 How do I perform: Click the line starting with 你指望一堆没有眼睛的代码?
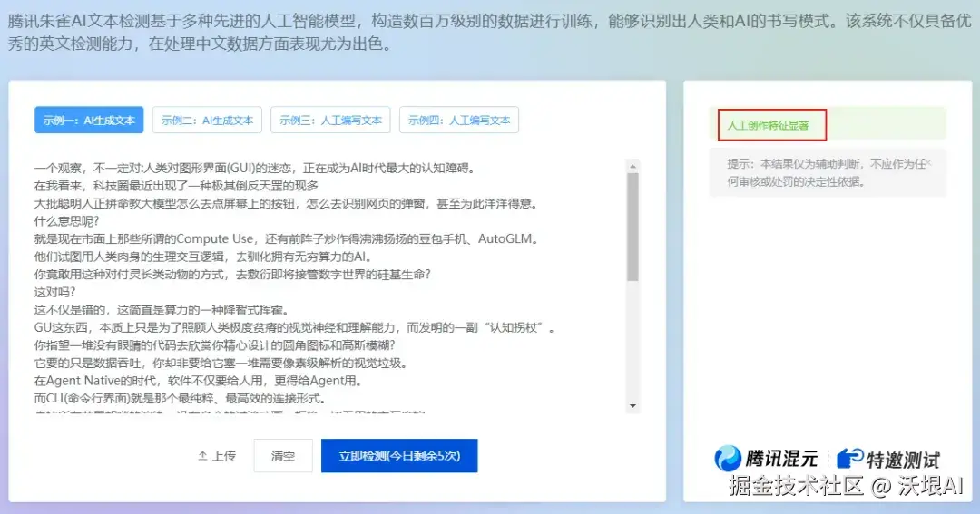[215, 344]
